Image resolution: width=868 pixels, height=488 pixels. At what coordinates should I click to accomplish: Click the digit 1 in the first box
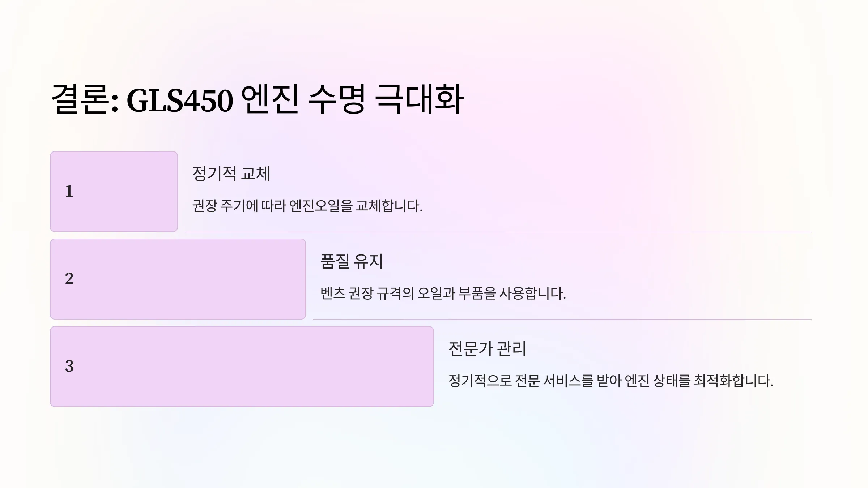tap(69, 191)
